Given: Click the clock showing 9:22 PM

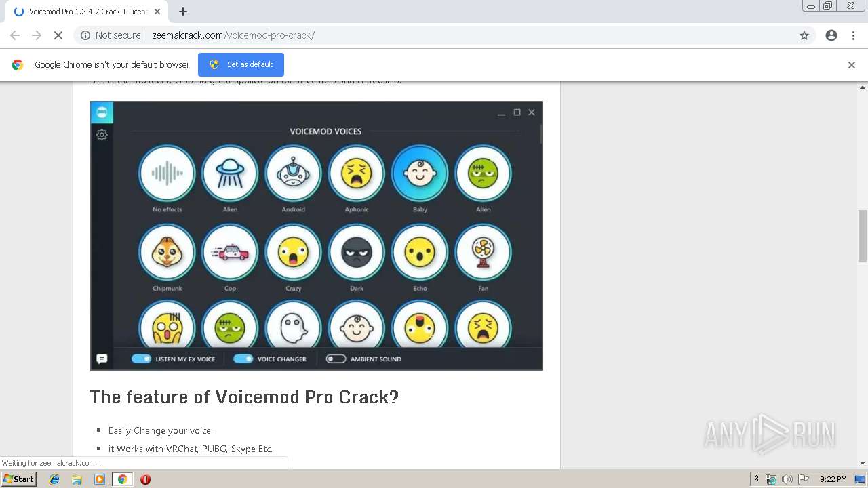Looking at the screenshot, I should [x=833, y=479].
